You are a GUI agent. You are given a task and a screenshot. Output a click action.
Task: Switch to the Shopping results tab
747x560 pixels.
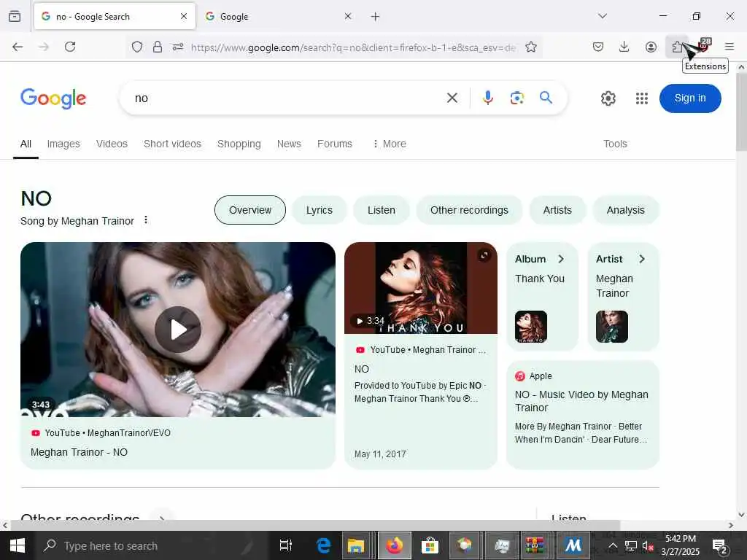(x=239, y=144)
